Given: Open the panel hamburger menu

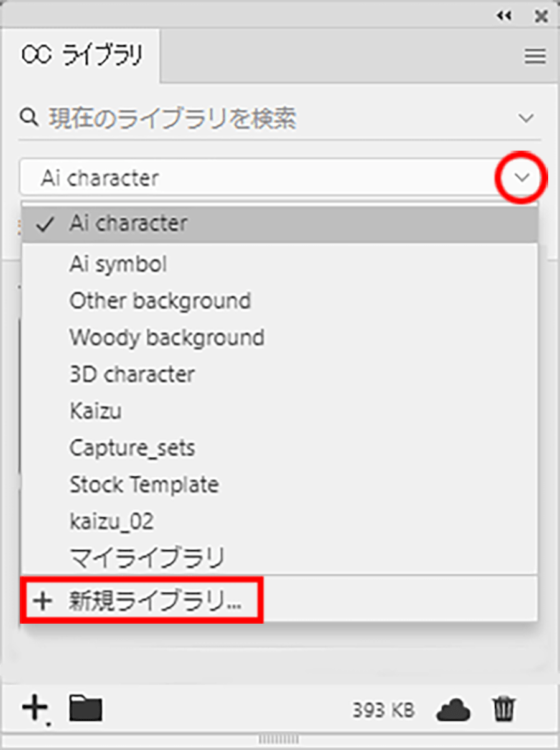Looking at the screenshot, I should click(535, 57).
